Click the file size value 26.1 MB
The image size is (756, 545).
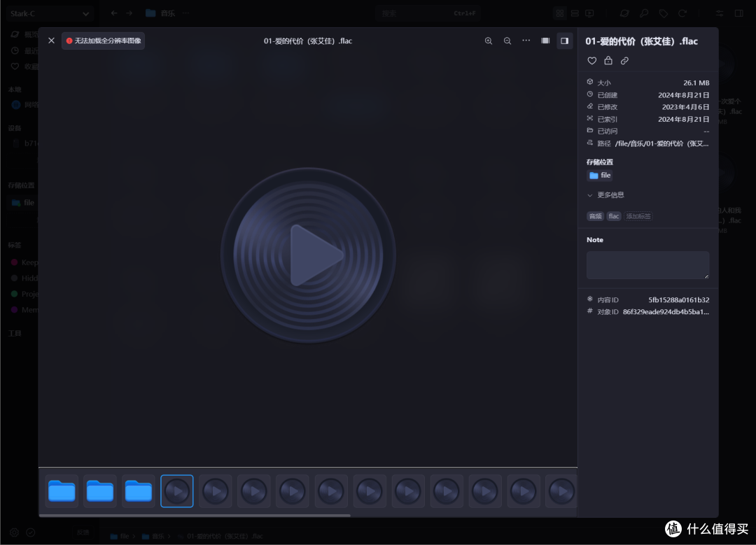(x=696, y=83)
